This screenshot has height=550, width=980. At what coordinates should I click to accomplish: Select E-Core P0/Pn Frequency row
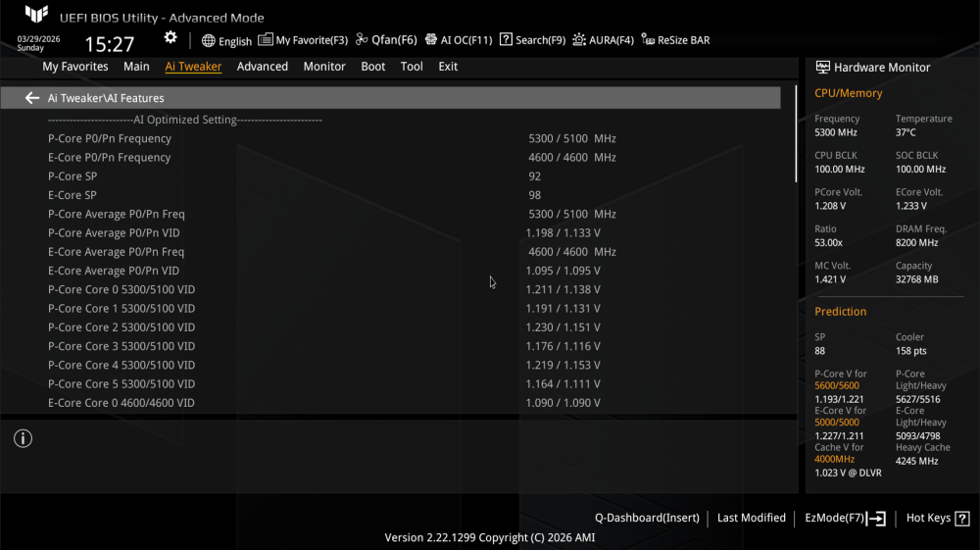pos(391,158)
